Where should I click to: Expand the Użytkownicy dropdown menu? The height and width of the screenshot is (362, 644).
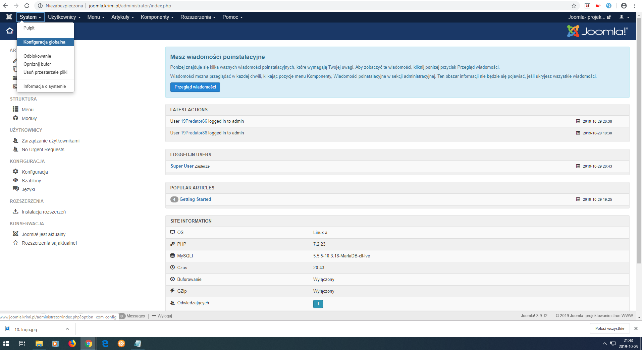[x=64, y=17]
